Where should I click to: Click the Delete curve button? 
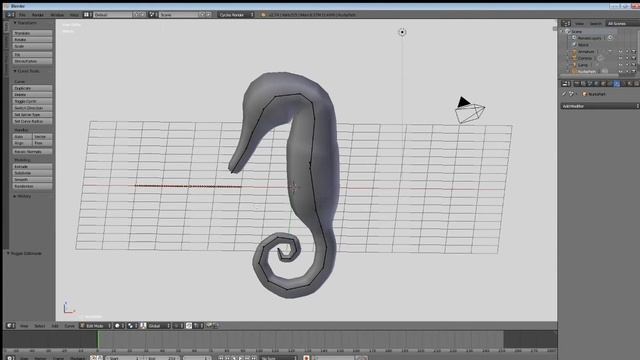[32, 95]
